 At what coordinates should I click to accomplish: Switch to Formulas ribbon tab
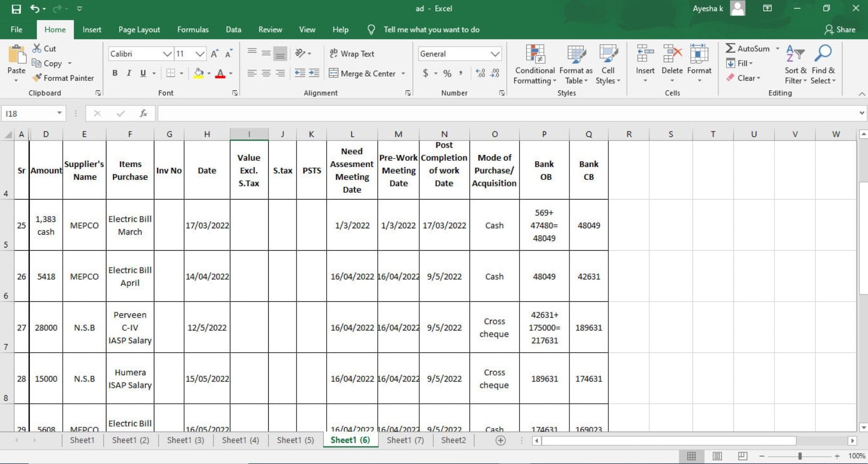[x=193, y=30]
